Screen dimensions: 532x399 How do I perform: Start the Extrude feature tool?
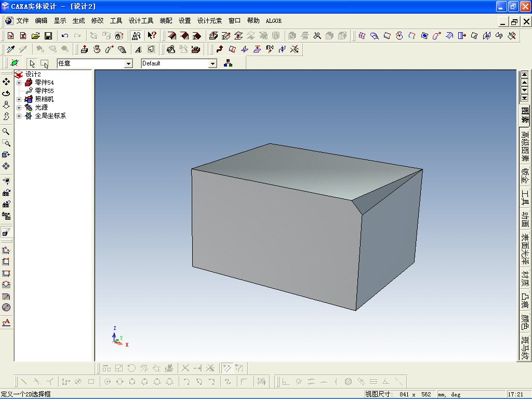(x=85, y=49)
